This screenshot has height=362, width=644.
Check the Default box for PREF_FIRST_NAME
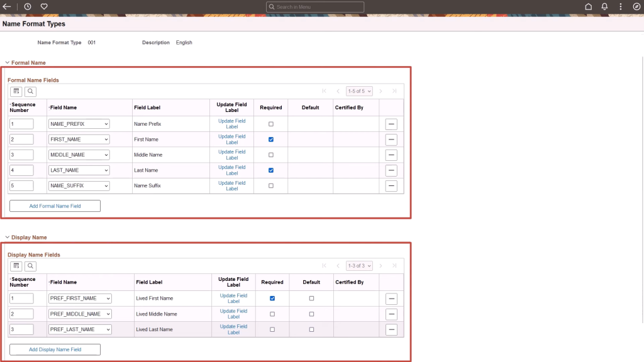311,299
